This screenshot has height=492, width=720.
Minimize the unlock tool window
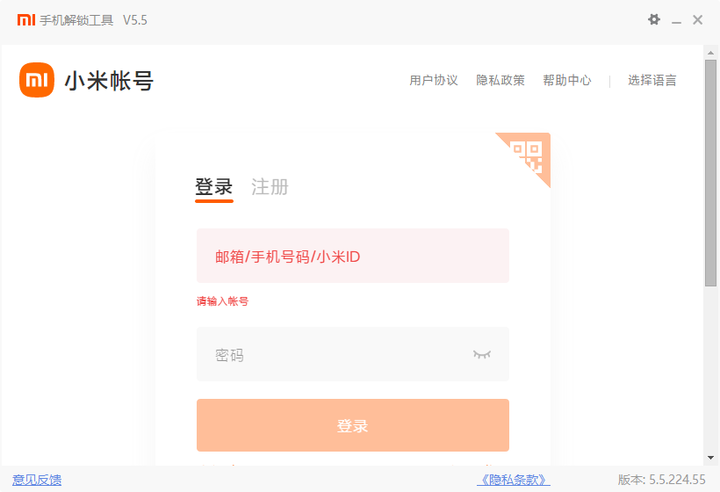point(676,21)
